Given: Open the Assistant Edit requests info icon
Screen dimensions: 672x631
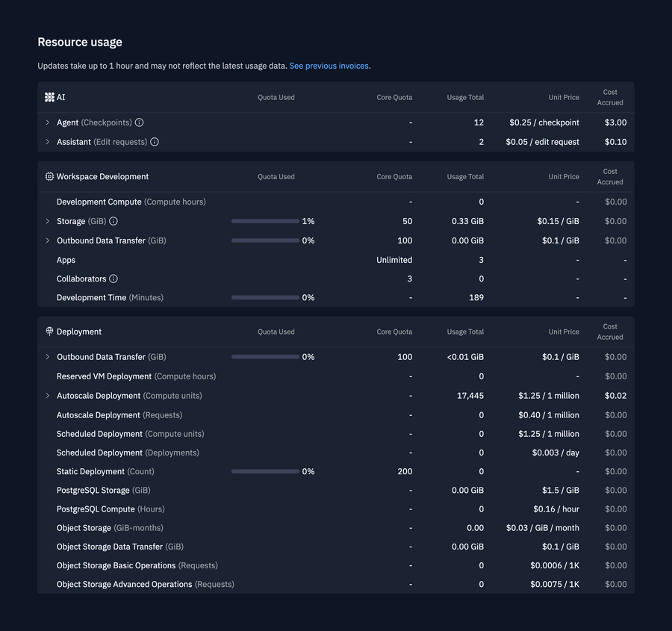Looking at the screenshot, I should (x=154, y=142).
